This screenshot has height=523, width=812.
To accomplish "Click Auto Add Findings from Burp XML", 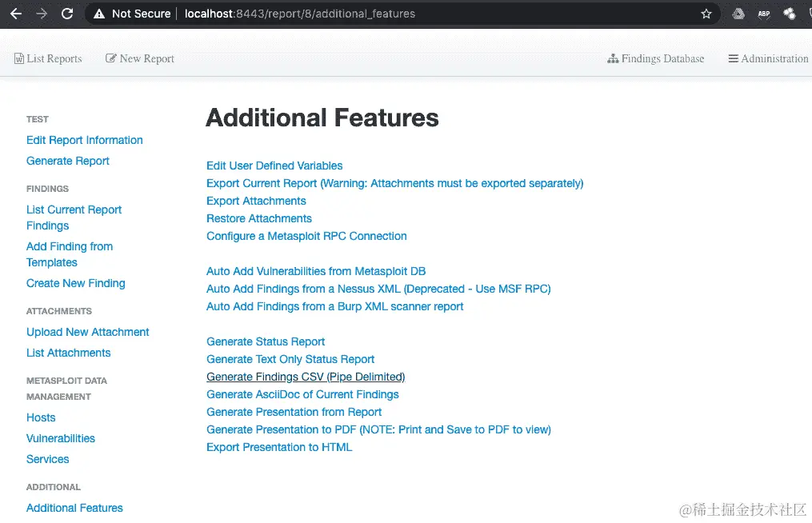I will coord(335,306).
